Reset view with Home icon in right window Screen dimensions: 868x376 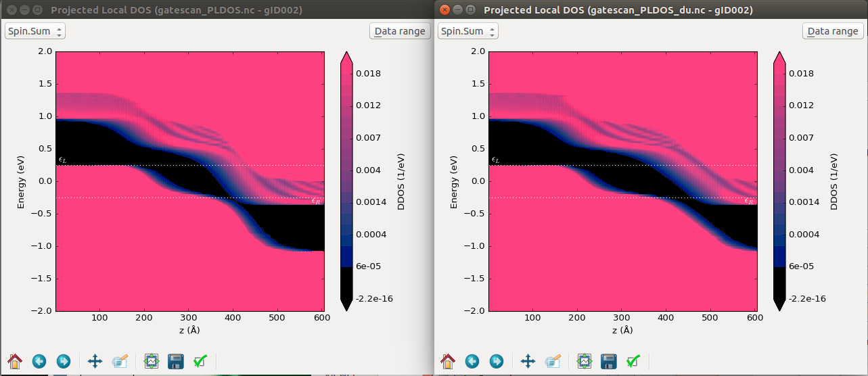[x=448, y=361]
